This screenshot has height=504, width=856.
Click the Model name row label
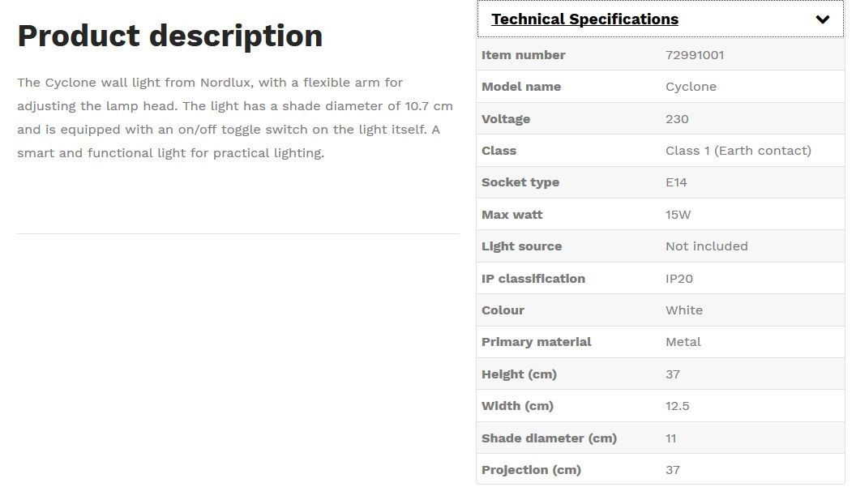pyautogui.click(x=520, y=87)
